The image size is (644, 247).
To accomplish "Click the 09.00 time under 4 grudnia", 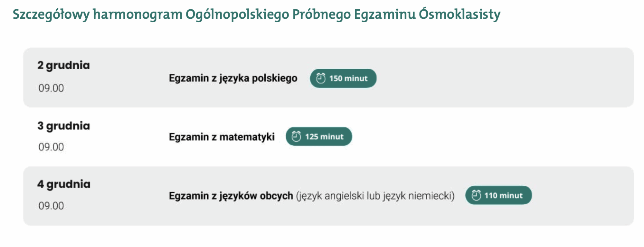I will 51,206.
